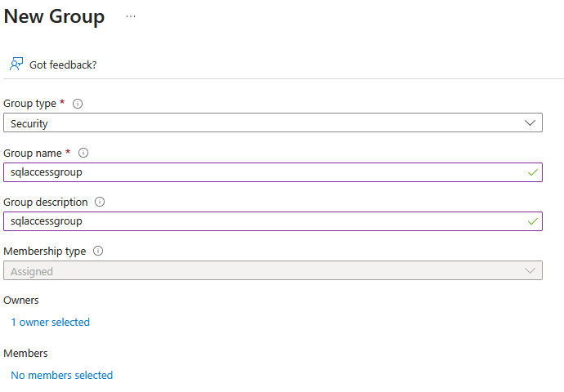Open the 1 owner selected link
The width and height of the screenshot is (564, 392).
[50, 323]
